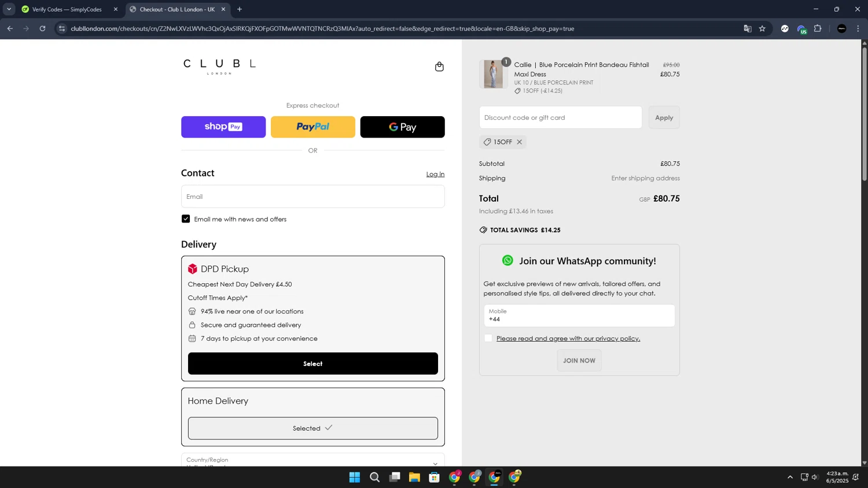The height and width of the screenshot is (488, 868).
Task: Click the Log in link
Action: [435, 174]
